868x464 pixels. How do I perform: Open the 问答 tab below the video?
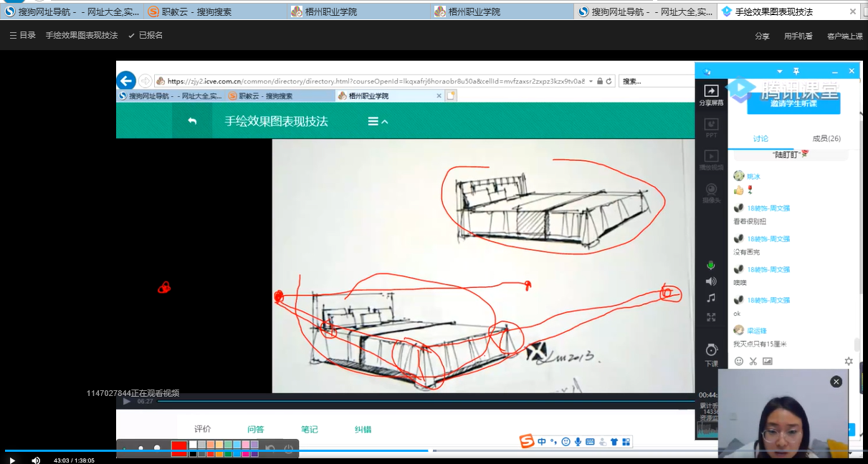(256, 430)
